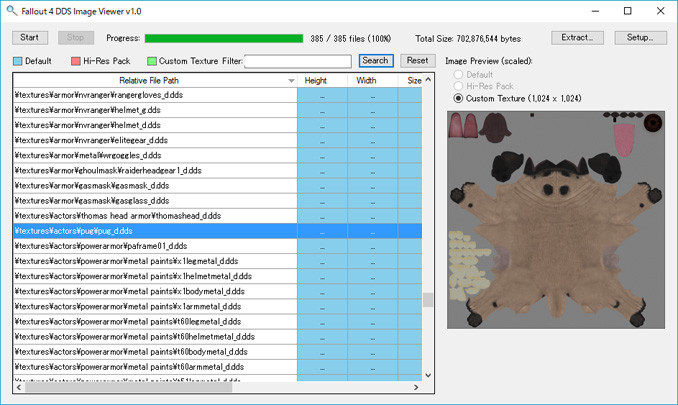Select the x1armmetal_d.dds row
Viewport: 678px width, 405px height.
(217, 307)
